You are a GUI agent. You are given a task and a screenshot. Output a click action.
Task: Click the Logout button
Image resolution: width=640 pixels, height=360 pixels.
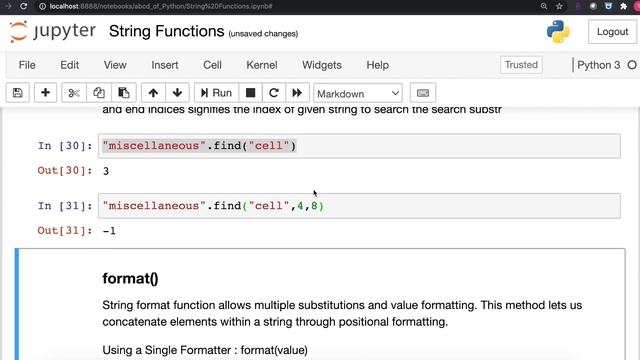[x=612, y=32]
